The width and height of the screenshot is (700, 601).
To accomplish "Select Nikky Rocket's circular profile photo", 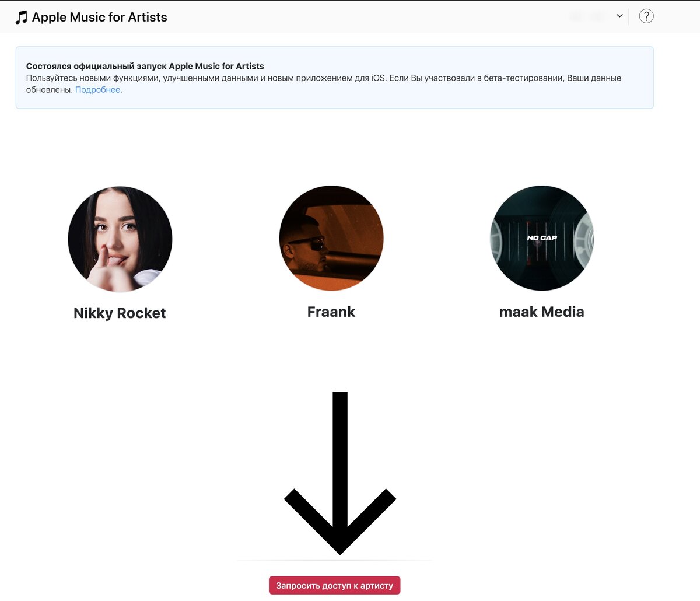I will click(119, 238).
